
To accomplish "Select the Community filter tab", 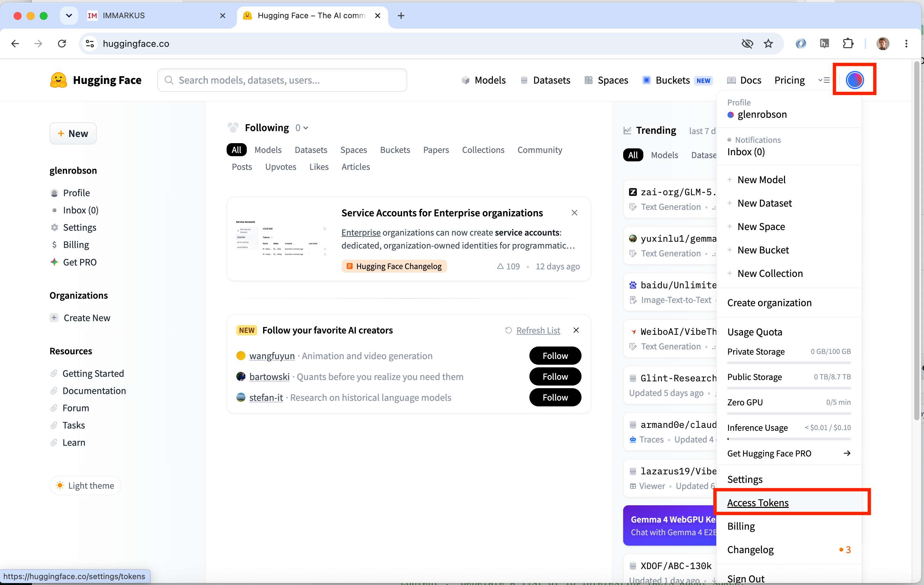I will tap(539, 150).
